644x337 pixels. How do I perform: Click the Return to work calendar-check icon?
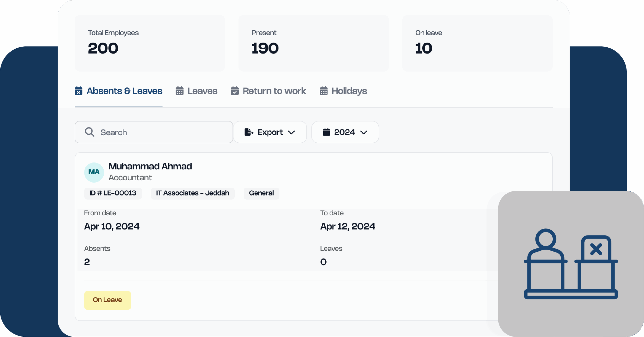pyautogui.click(x=234, y=91)
